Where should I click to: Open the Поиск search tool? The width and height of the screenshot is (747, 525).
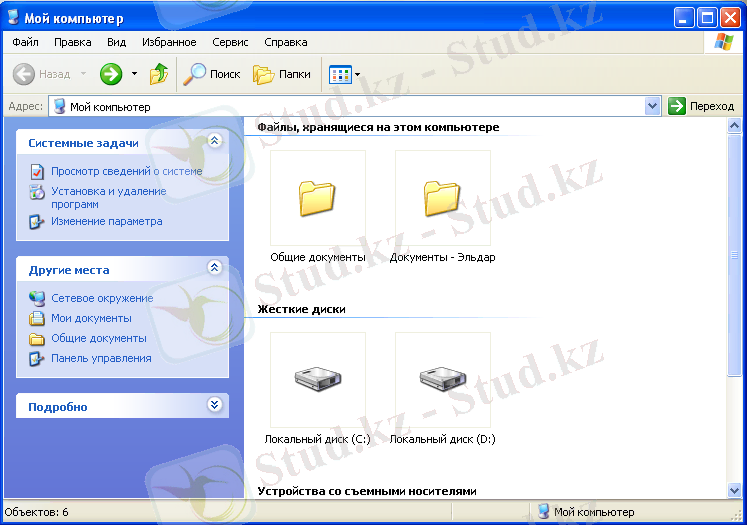[x=212, y=74]
